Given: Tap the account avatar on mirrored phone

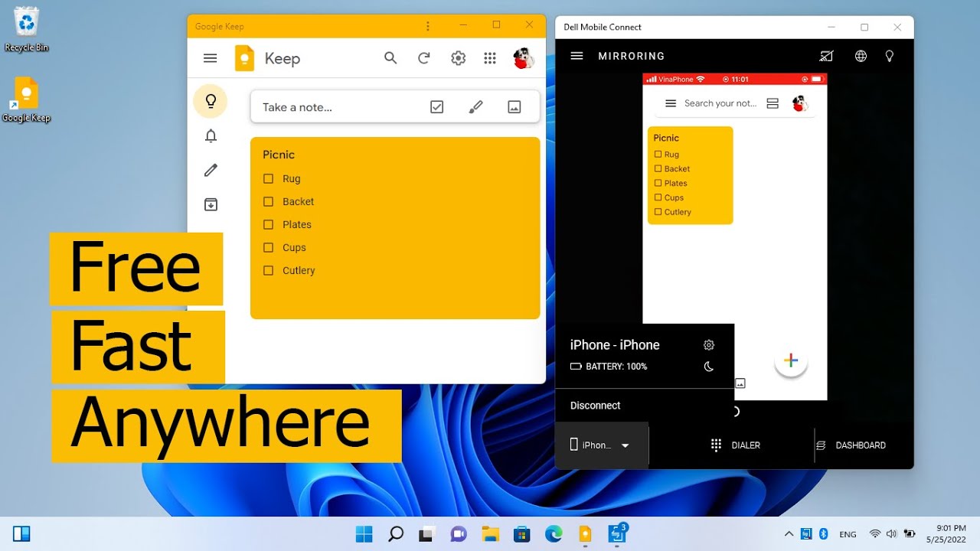Looking at the screenshot, I should click(800, 103).
